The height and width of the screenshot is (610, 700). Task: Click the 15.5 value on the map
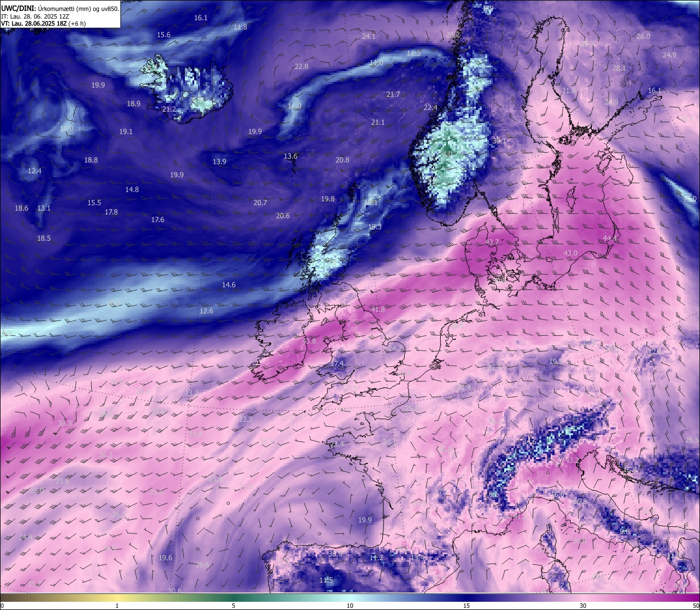coord(94,203)
